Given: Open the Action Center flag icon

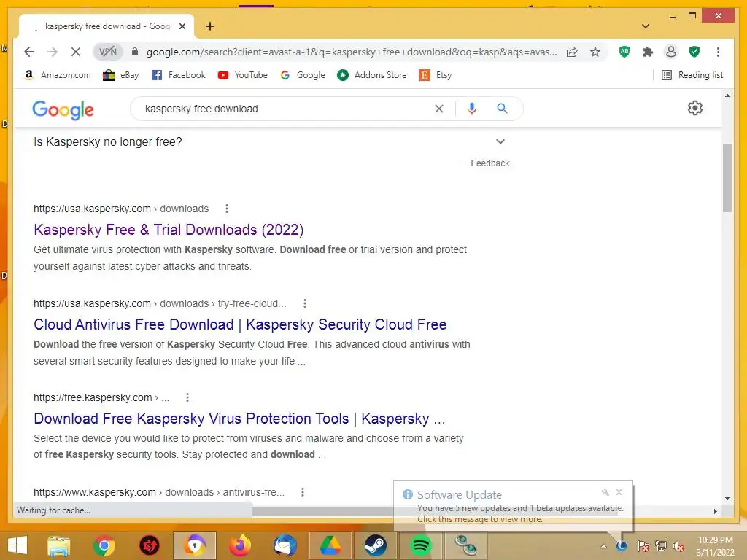Looking at the screenshot, I should [x=643, y=546].
